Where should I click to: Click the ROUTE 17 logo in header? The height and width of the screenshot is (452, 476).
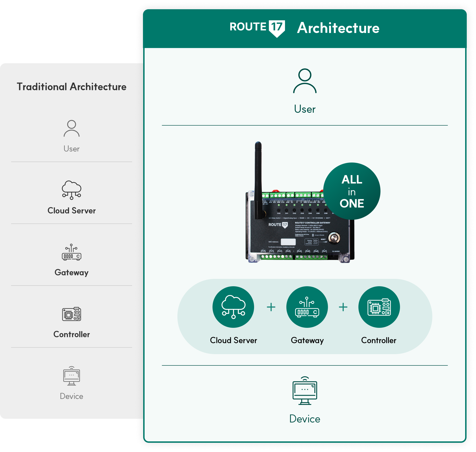257,28
